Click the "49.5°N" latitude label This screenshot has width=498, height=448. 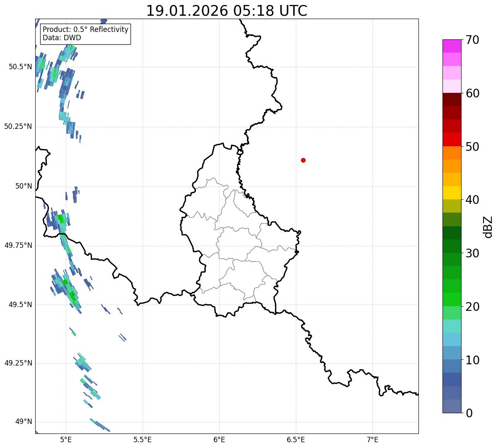pos(20,305)
